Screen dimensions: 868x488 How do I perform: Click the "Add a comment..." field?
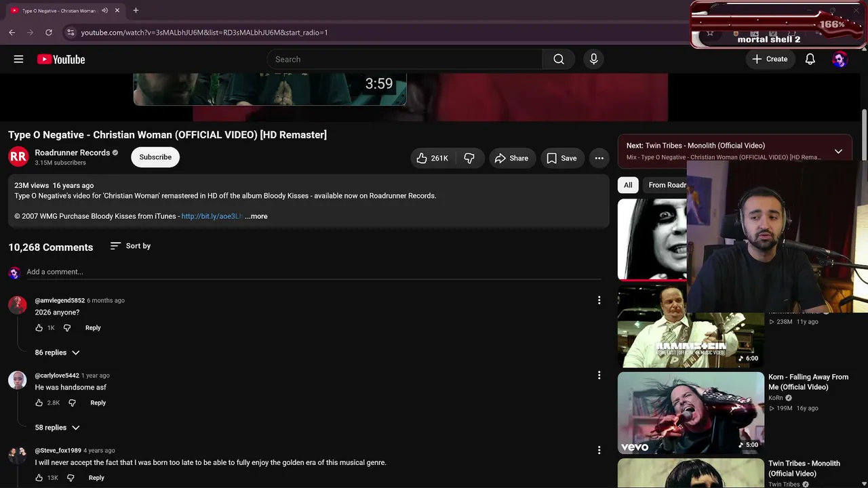[x=313, y=272]
